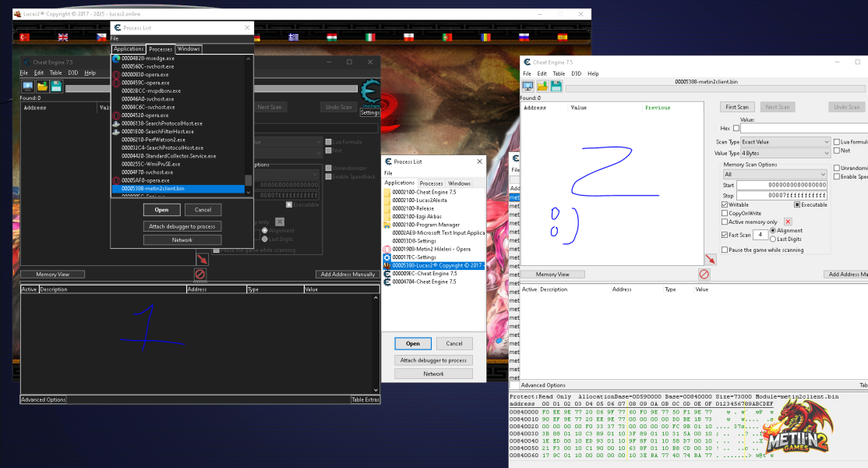Open Edit menu in dark Cheat Engine
The width and height of the screenshot is (868, 468).
coord(39,73)
